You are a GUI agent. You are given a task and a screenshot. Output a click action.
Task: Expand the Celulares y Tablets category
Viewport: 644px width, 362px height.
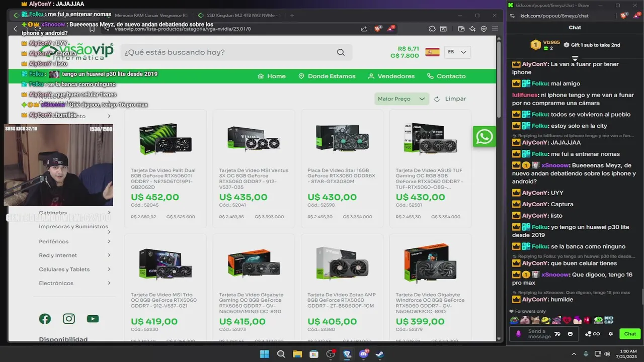tap(109, 269)
